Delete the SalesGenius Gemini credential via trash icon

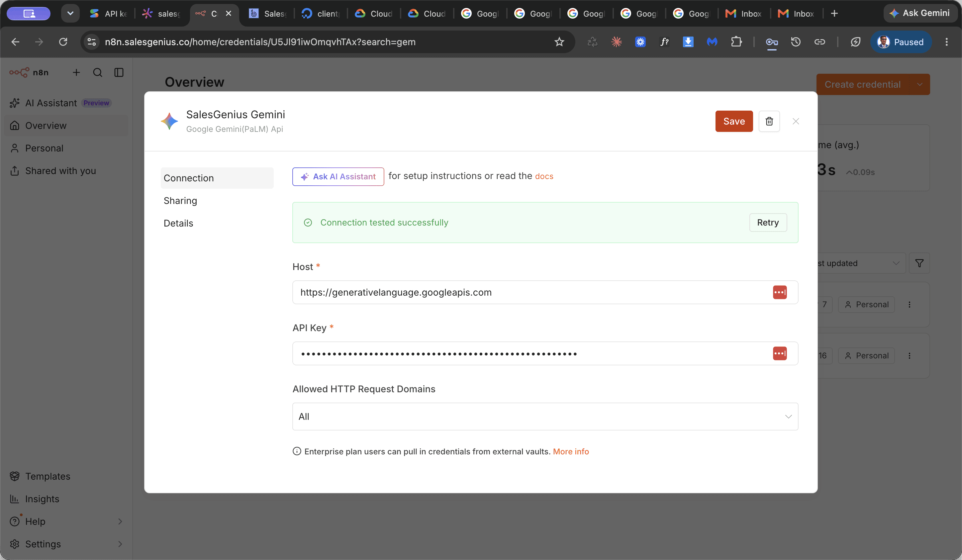coord(769,121)
